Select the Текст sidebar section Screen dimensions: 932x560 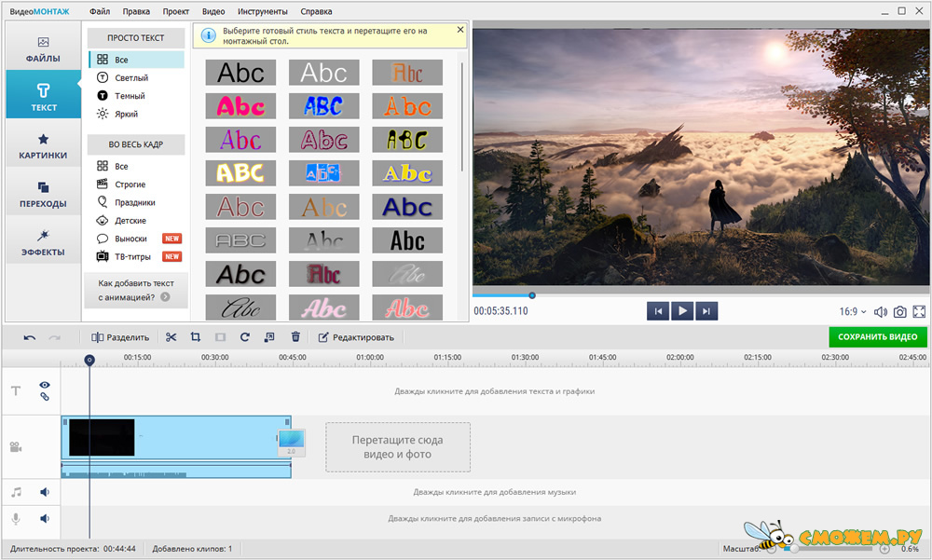point(44,94)
